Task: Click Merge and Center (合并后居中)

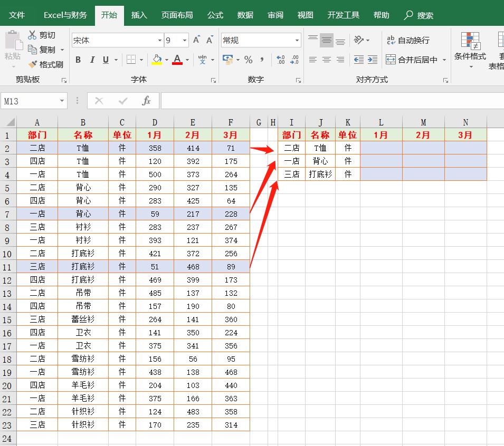Action: point(412,60)
